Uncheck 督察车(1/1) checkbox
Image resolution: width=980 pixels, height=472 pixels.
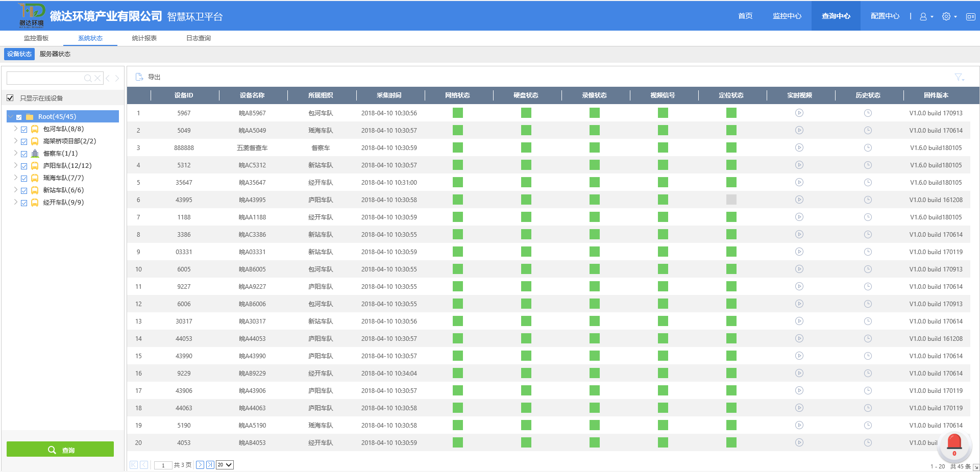[x=24, y=154]
